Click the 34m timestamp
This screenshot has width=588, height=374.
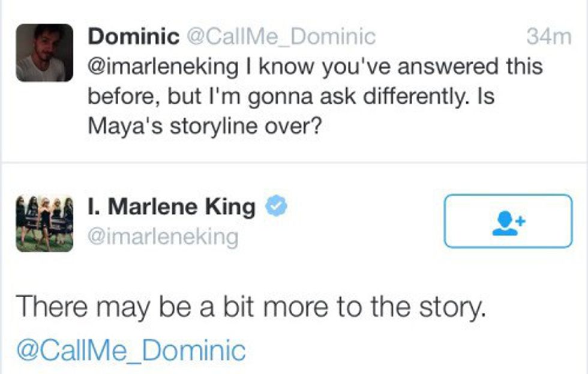[548, 37]
